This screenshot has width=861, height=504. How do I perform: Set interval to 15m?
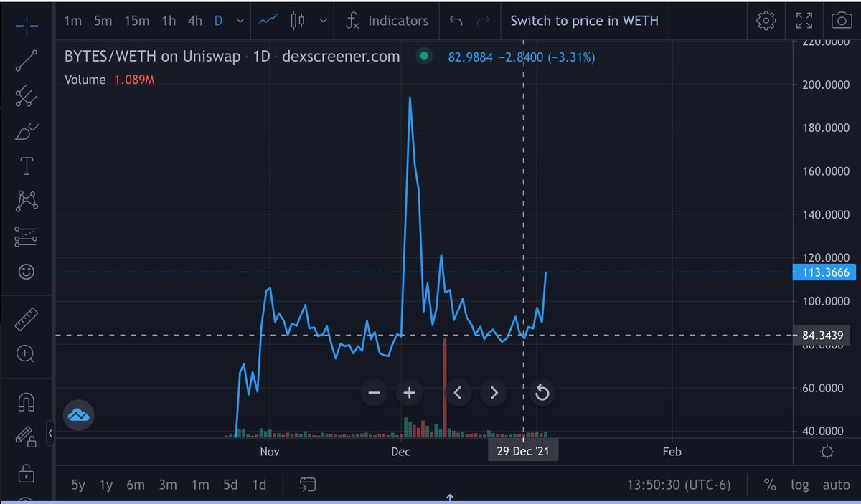[136, 21]
